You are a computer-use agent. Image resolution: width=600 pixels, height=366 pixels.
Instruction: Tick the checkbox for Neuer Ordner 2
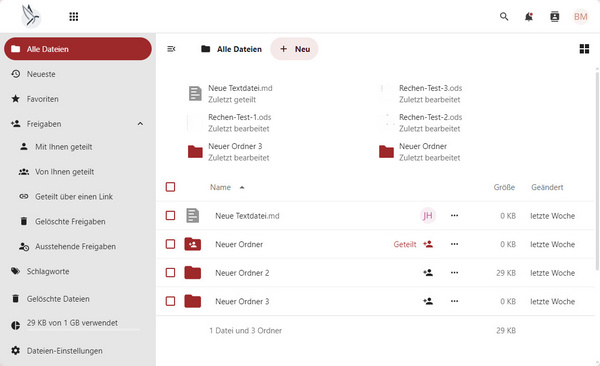(x=170, y=273)
